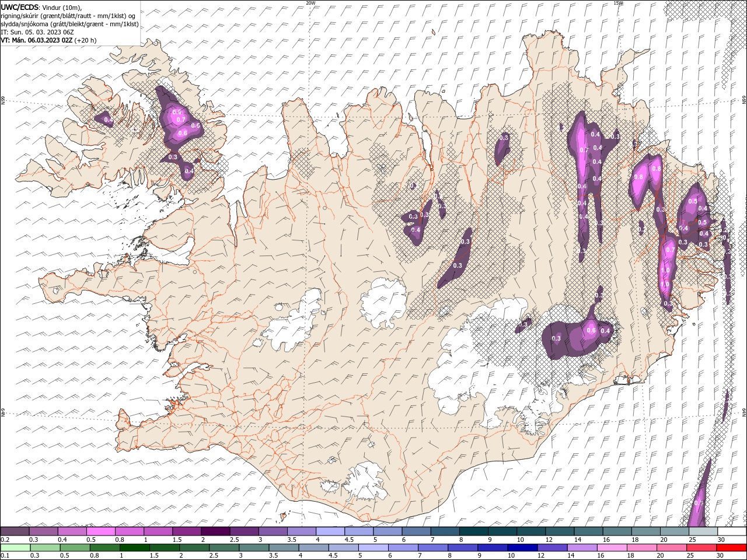Click the 'IT: Sun. 05. 03. 2023 06Z' line
Screen dimensions: 747x560
tap(37, 32)
